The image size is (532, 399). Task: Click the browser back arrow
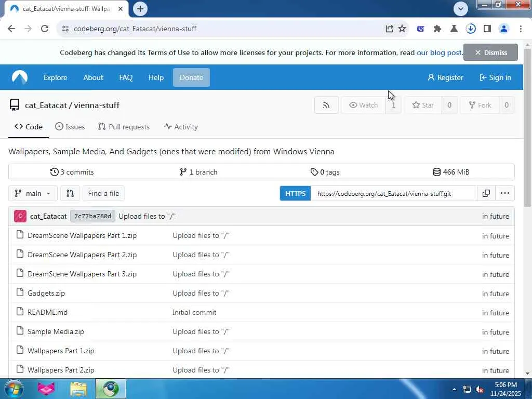pos(11,29)
